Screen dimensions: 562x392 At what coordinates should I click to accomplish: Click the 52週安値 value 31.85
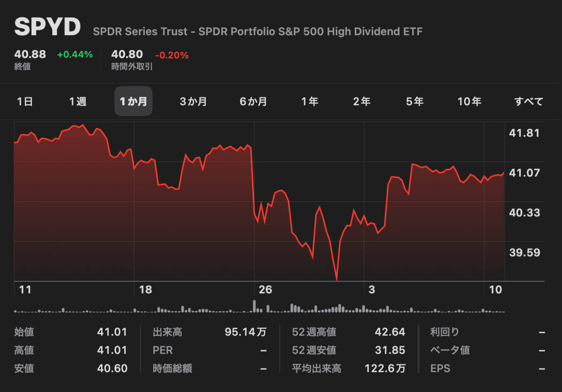click(x=390, y=350)
